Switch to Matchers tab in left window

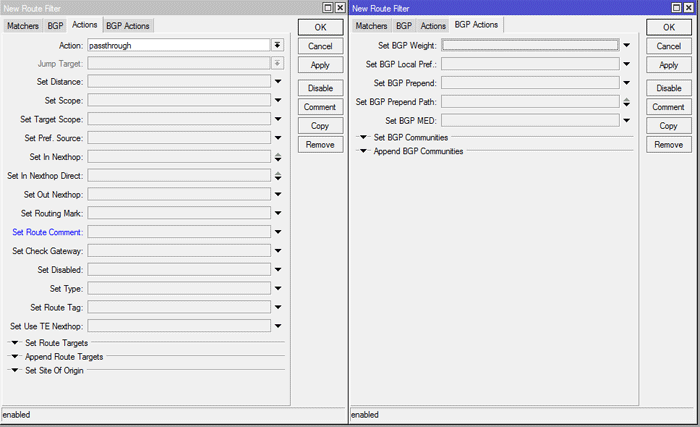tap(23, 25)
